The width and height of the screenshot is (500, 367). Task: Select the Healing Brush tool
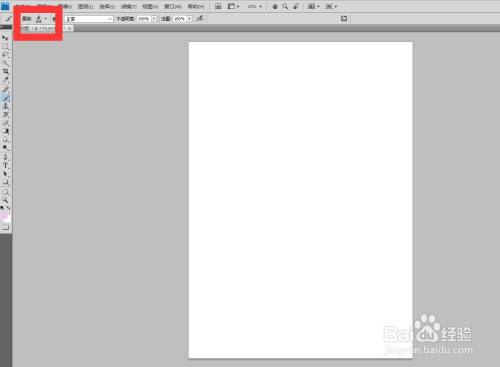point(5,89)
